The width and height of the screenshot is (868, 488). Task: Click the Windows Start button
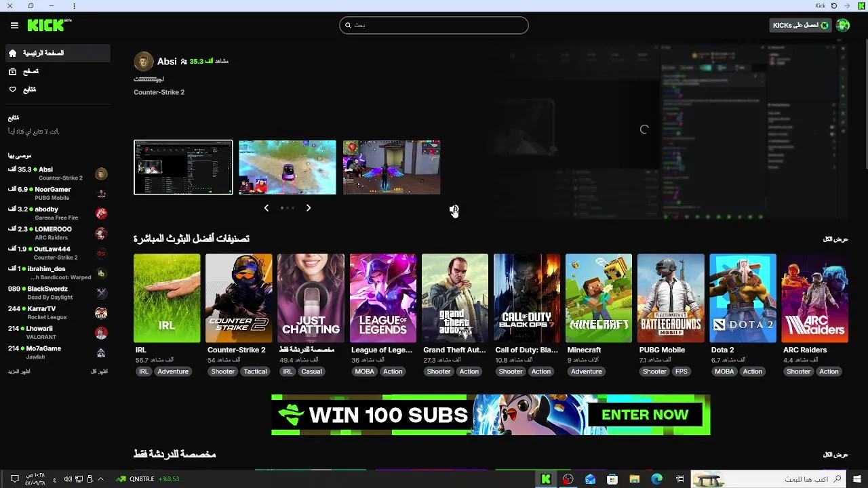(x=857, y=479)
